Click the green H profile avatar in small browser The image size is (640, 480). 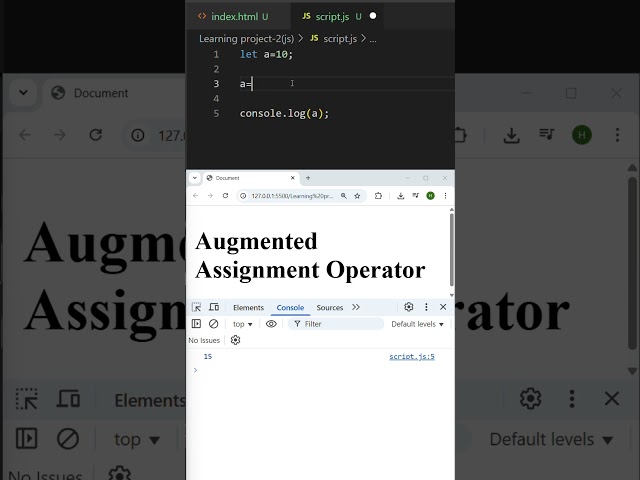(430, 196)
